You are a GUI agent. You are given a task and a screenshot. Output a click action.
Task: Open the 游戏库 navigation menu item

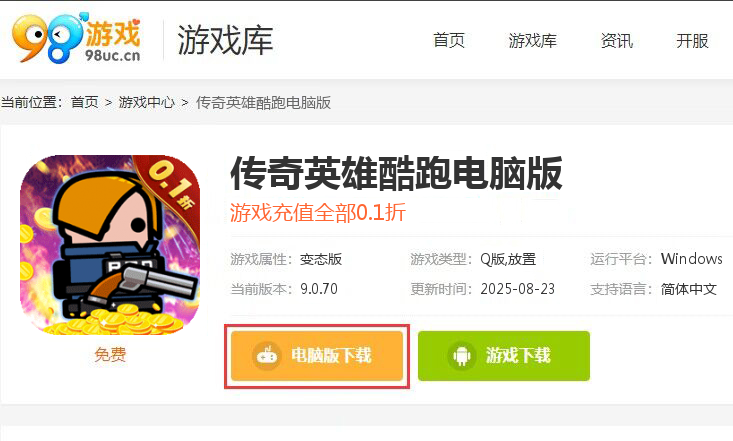tap(532, 41)
